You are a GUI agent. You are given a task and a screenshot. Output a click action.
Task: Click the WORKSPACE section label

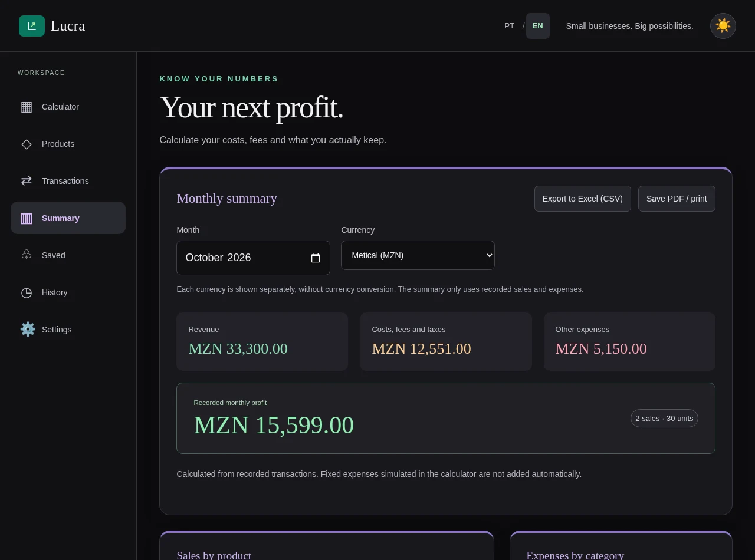(x=41, y=73)
